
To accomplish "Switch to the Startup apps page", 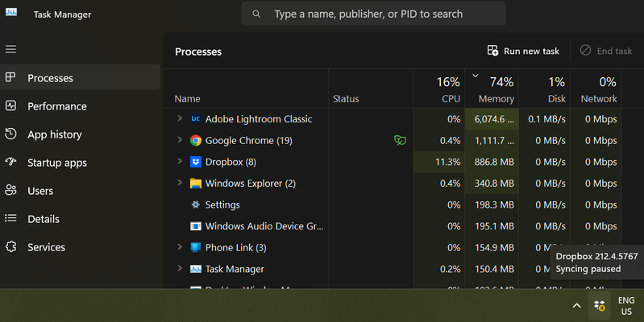I will coord(56,163).
